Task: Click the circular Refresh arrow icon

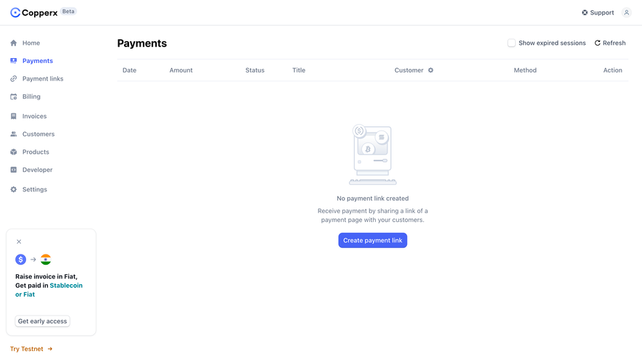Action: tap(597, 43)
